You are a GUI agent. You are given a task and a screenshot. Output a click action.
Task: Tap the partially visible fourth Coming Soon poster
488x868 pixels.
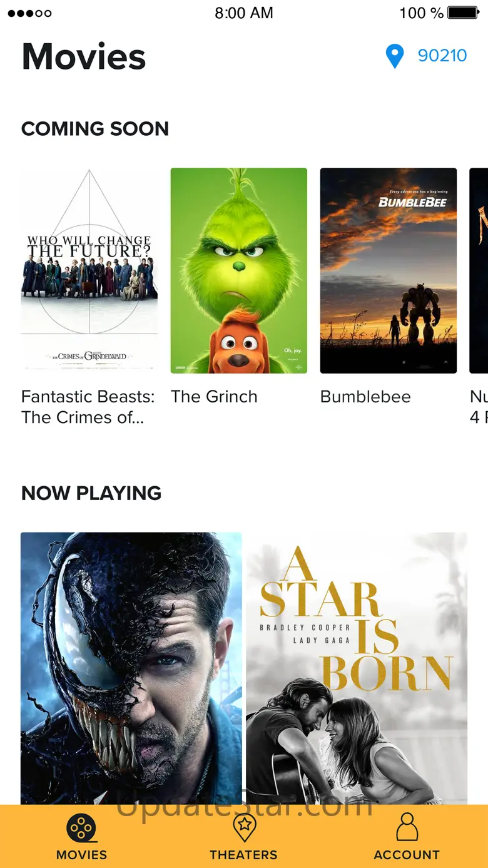click(479, 270)
